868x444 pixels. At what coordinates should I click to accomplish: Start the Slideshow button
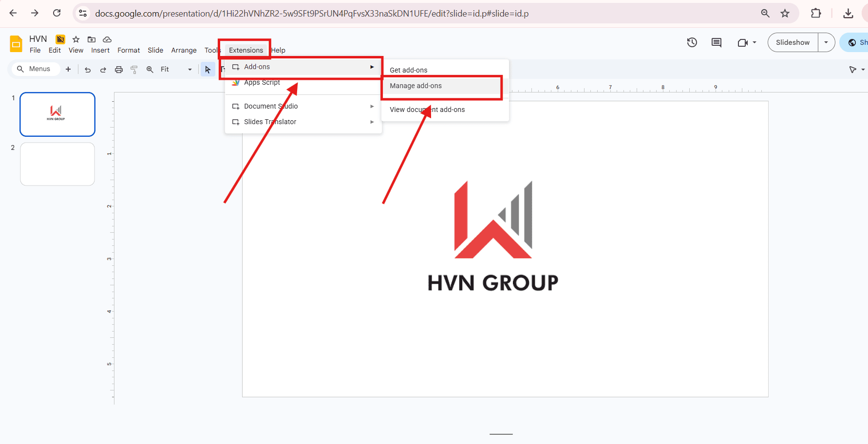(x=793, y=42)
